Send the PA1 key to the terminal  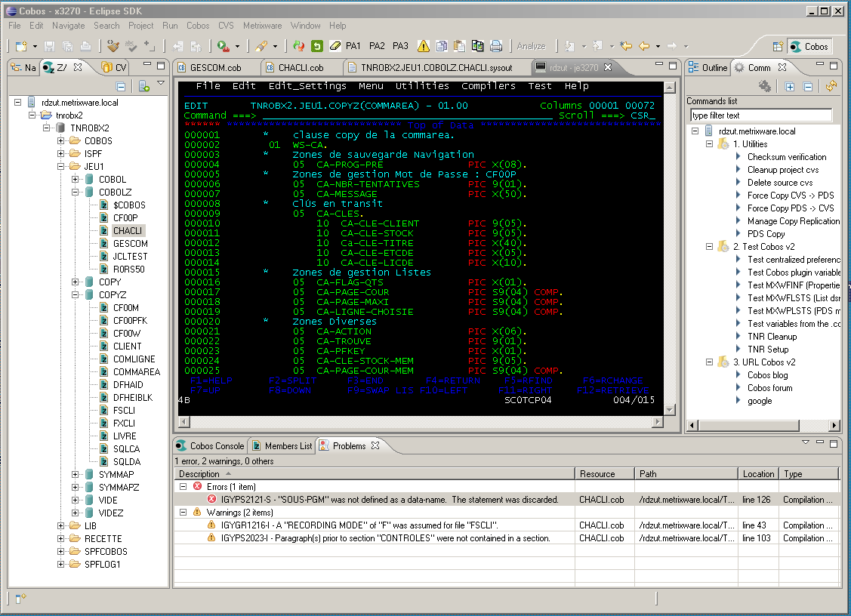point(353,46)
